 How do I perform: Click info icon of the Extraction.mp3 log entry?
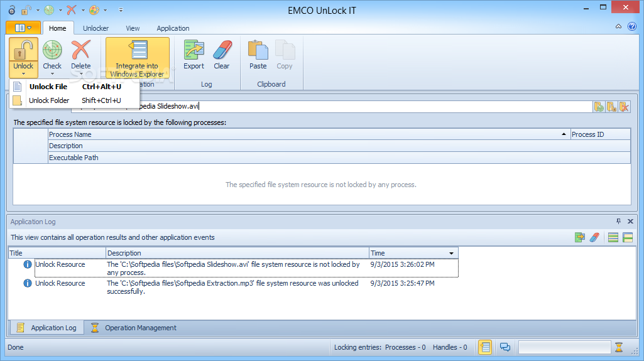point(28,284)
